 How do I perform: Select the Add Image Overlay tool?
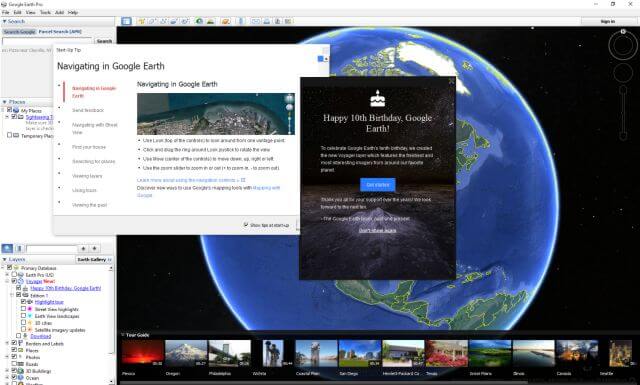coord(174,21)
